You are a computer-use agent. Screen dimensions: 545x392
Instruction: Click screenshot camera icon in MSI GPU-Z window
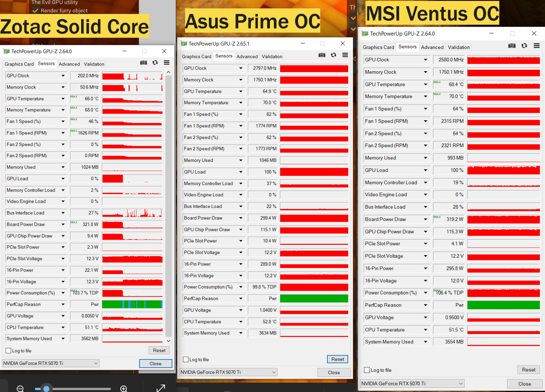click(x=511, y=46)
